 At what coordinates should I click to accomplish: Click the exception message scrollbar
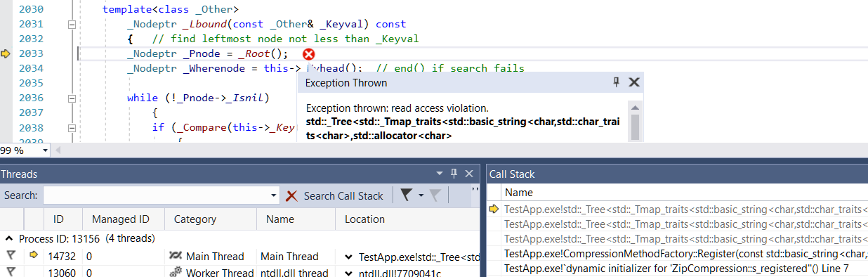point(635,122)
